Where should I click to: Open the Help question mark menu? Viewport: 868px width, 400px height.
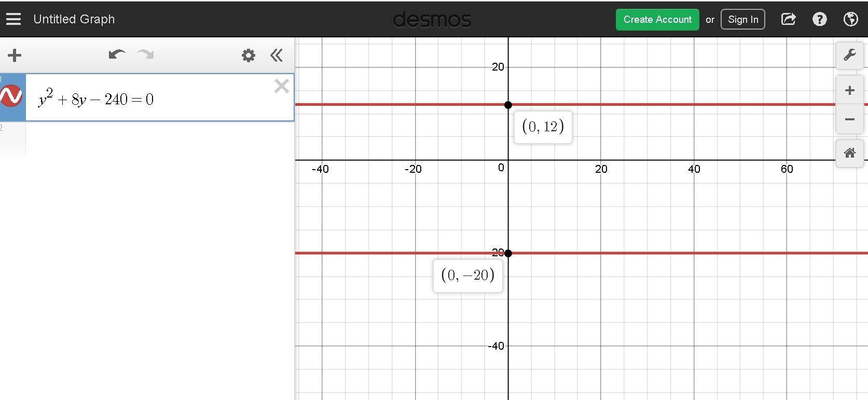click(819, 20)
